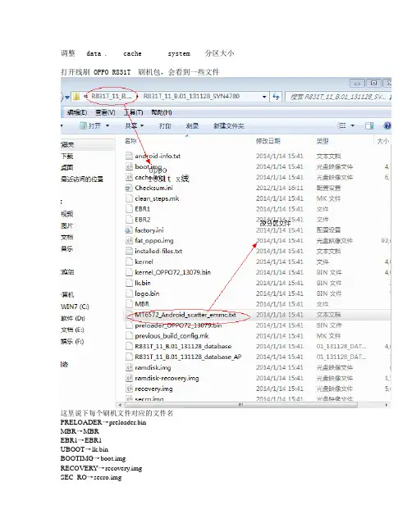Click the 刻录 toolbar button
412x532 pixels.
pyautogui.click(x=192, y=126)
